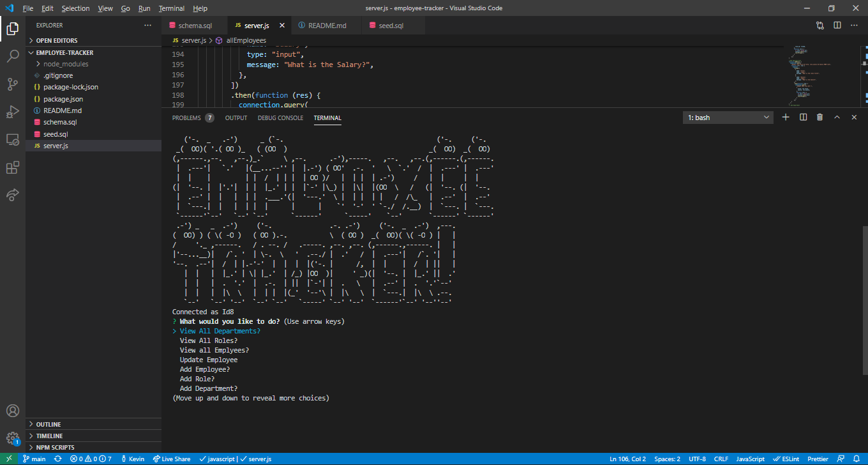
Task: Expand the NPM Scripts section
Action: click(x=93, y=448)
